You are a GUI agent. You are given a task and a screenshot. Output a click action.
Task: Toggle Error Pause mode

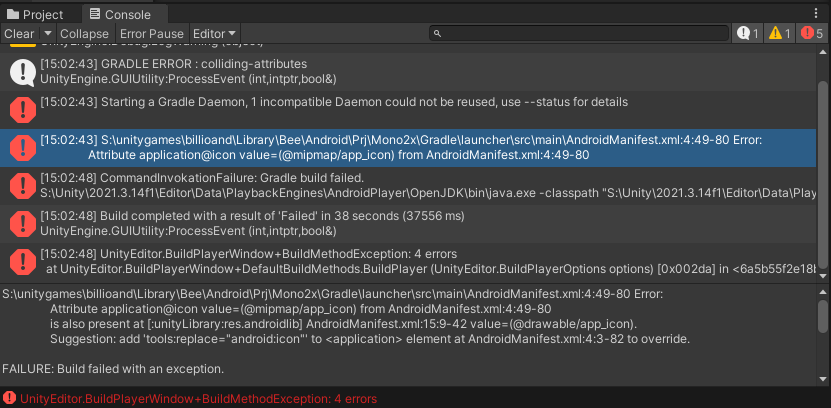151,34
